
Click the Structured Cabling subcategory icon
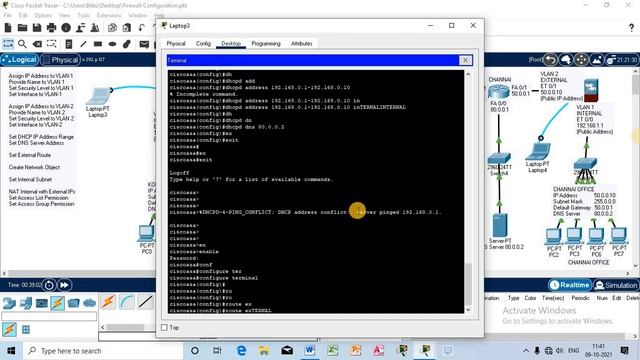26,329
